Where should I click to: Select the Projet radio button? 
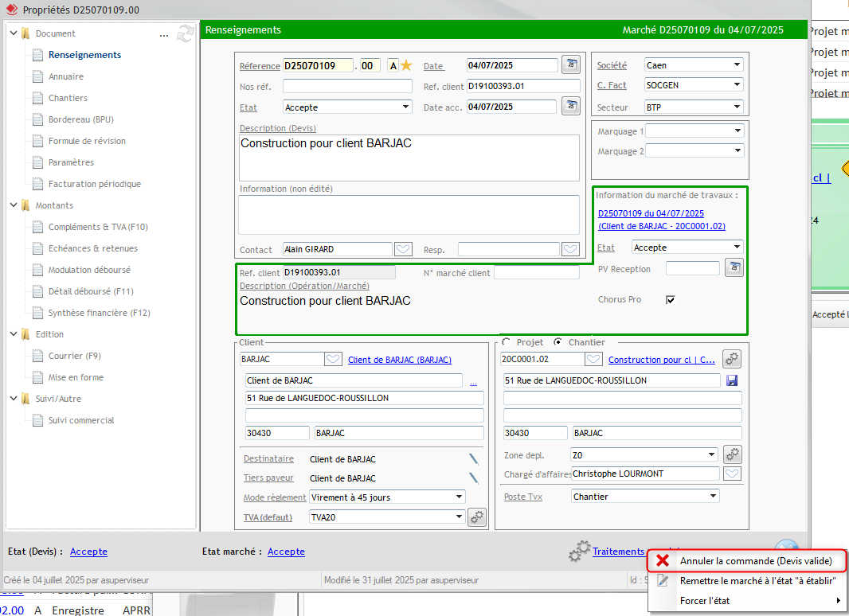click(x=507, y=342)
